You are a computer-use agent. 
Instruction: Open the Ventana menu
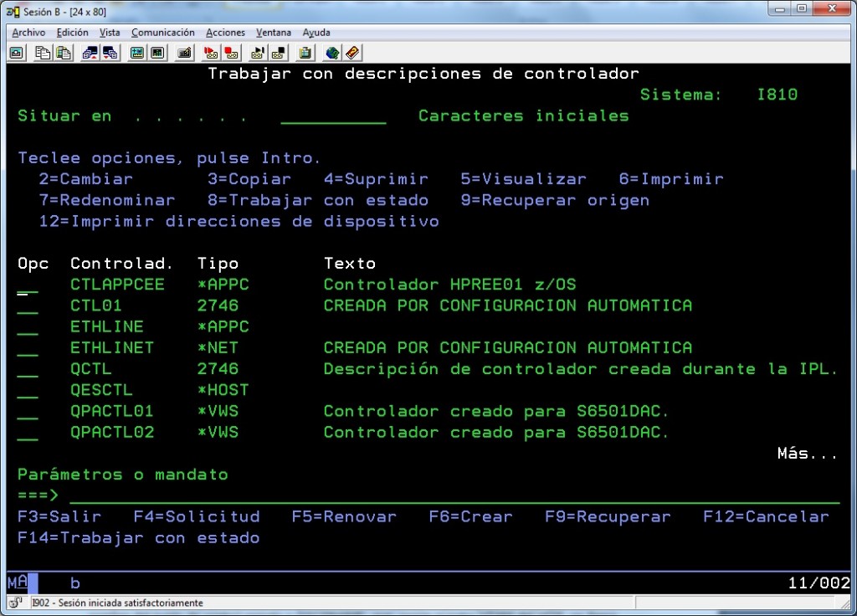274,33
